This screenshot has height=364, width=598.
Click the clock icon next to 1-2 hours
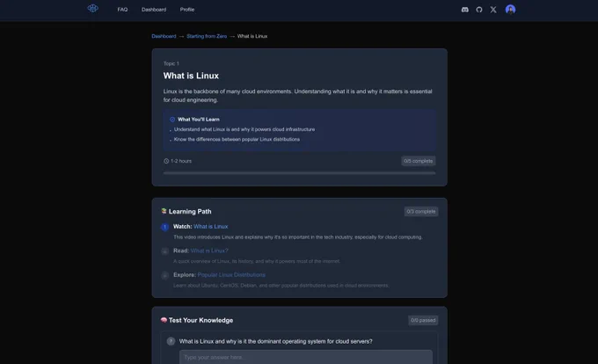166,161
